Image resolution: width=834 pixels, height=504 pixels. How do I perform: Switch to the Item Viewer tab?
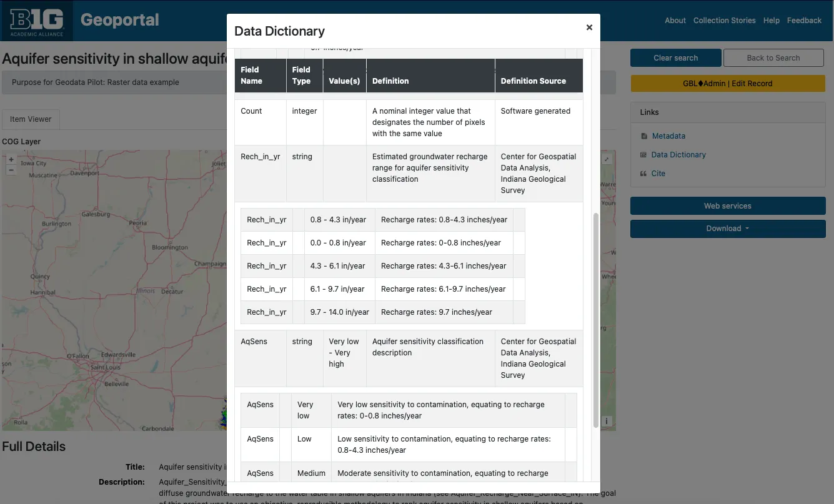pyautogui.click(x=31, y=119)
